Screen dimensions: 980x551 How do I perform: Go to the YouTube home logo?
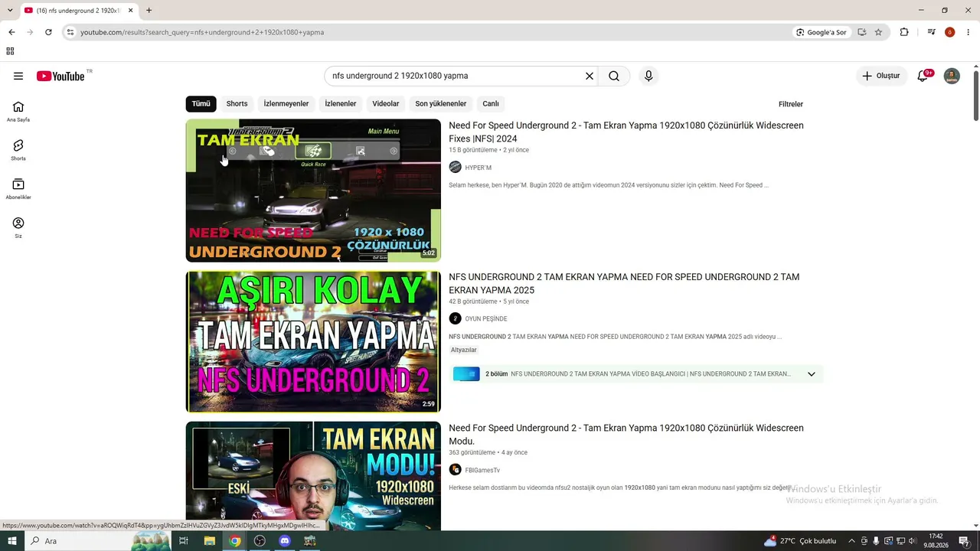[60, 76]
